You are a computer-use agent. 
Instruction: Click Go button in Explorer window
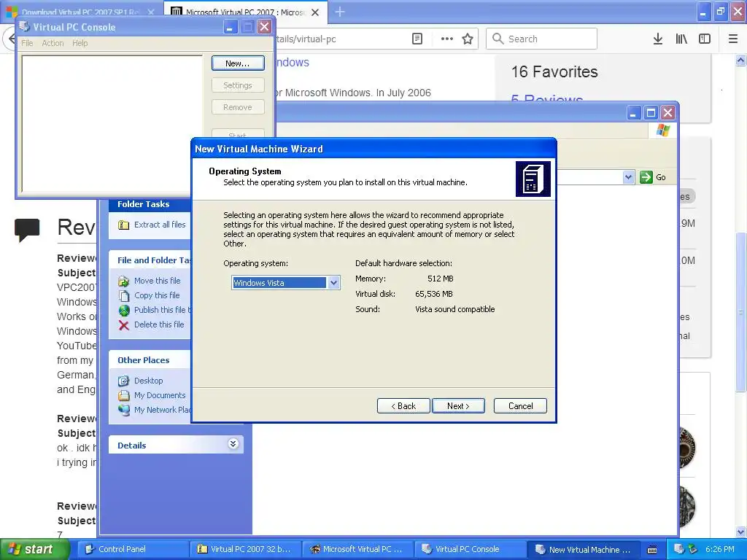pyautogui.click(x=653, y=177)
